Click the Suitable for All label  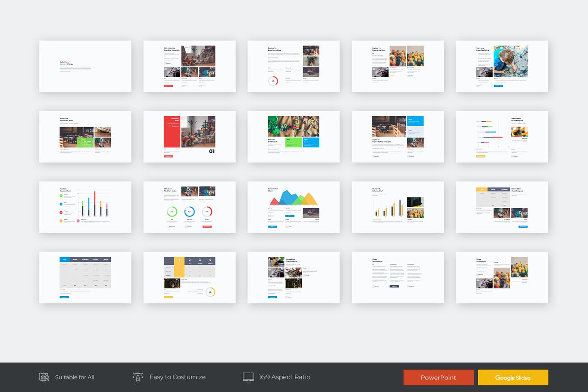(75, 377)
